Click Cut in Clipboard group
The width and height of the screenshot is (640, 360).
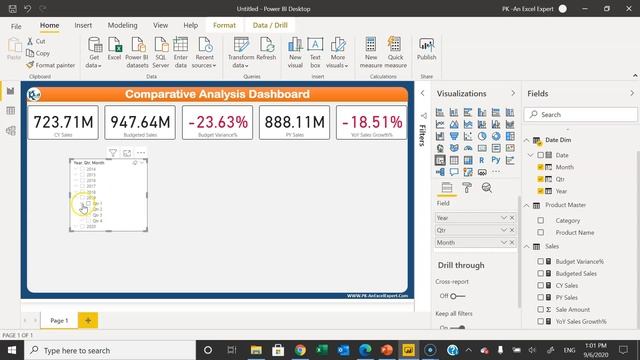[36, 41]
